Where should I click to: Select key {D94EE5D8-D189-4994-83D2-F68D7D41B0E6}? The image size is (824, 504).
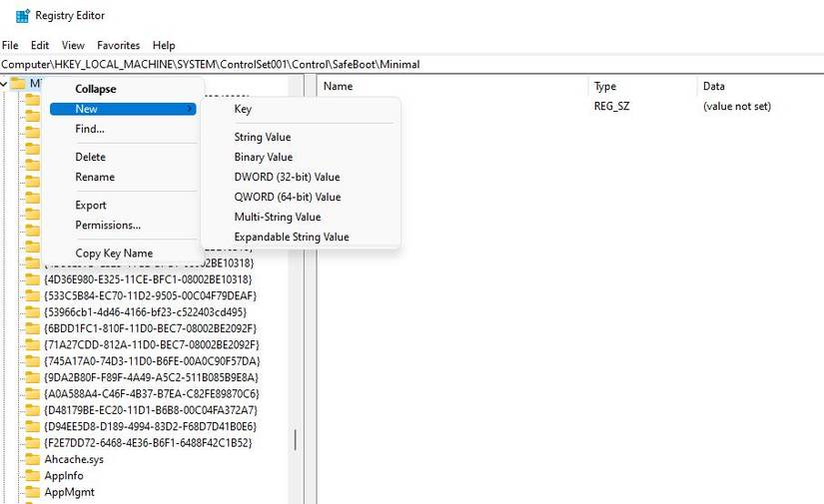click(150, 426)
